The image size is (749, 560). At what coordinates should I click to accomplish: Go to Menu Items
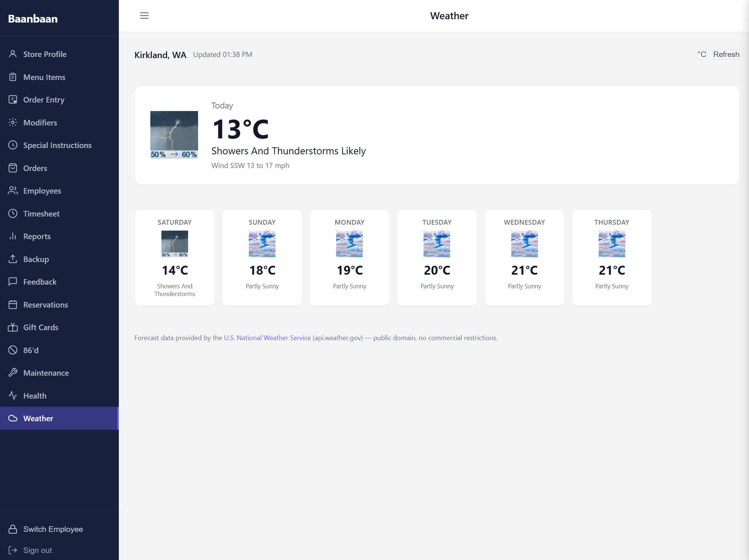pyautogui.click(x=59, y=77)
